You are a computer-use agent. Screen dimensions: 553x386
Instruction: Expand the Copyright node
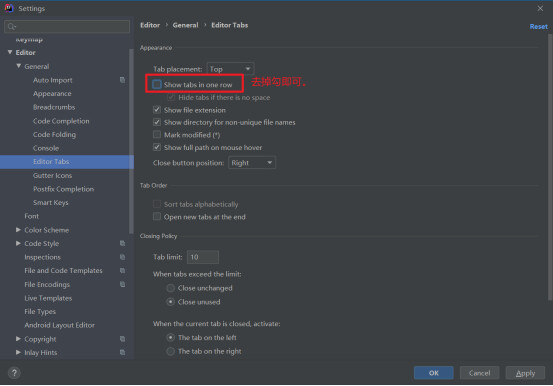point(18,339)
